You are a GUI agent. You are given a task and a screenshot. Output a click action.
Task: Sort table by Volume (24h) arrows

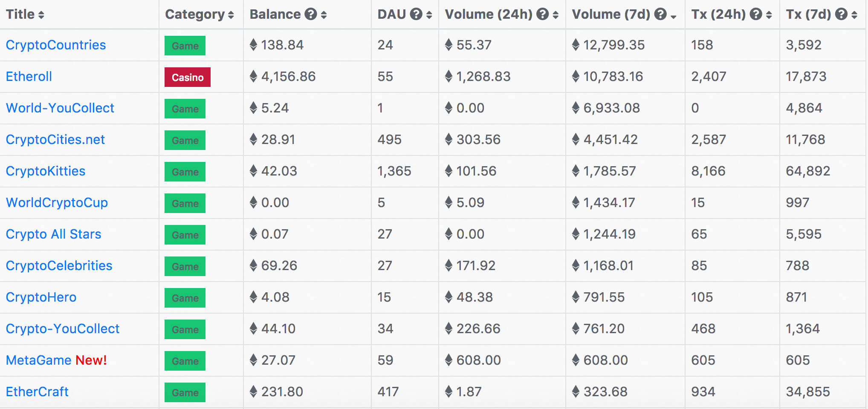click(556, 15)
